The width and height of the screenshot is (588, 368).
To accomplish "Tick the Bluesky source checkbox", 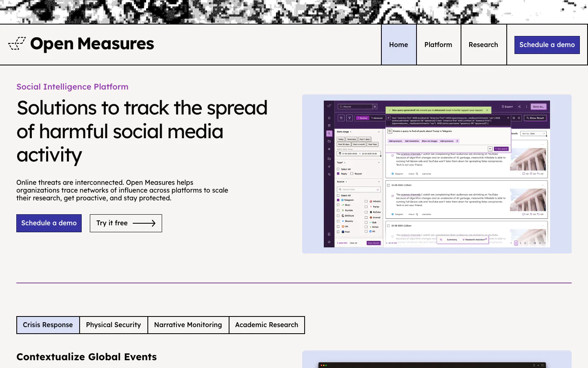I will tap(339, 221).
